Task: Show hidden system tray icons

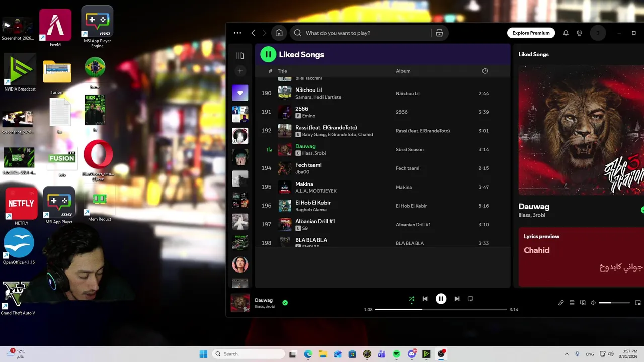Action: tap(566, 354)
